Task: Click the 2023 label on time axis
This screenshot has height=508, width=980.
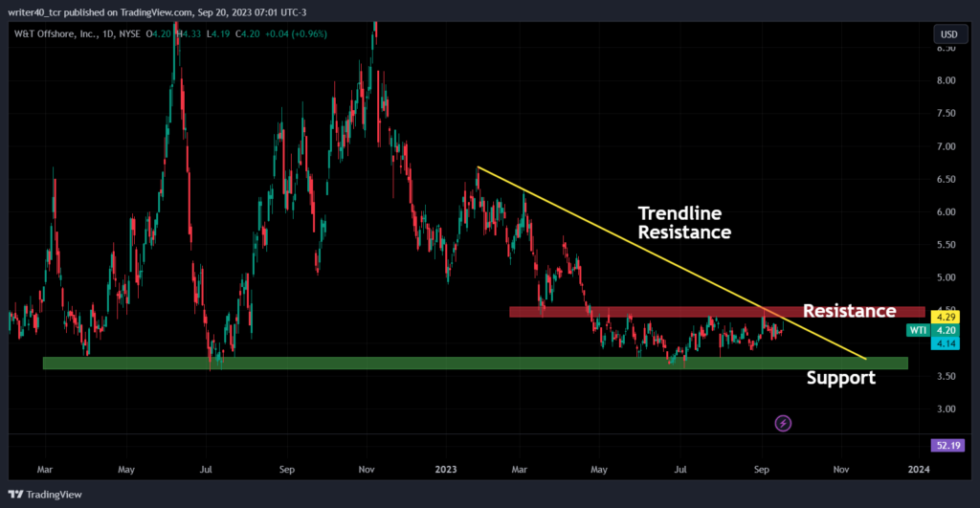Action: click(446, 470)
